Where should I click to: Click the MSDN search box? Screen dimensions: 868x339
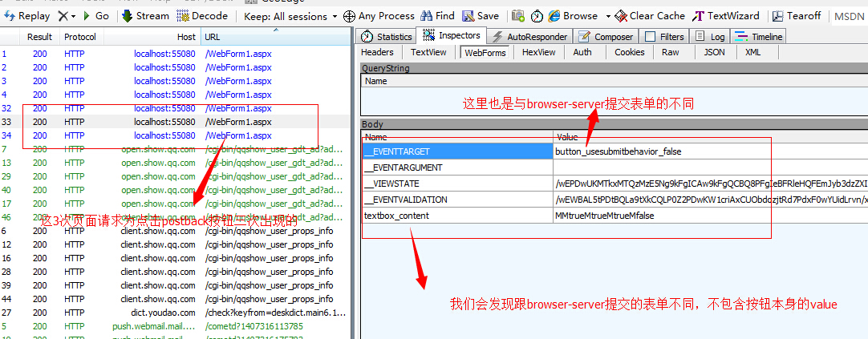[850, 16]
